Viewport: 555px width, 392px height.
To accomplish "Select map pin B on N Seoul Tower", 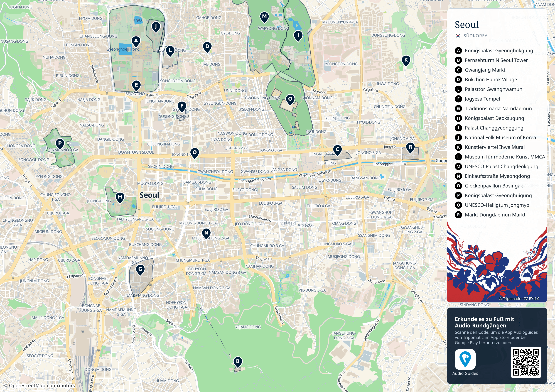I will [238, 362].
